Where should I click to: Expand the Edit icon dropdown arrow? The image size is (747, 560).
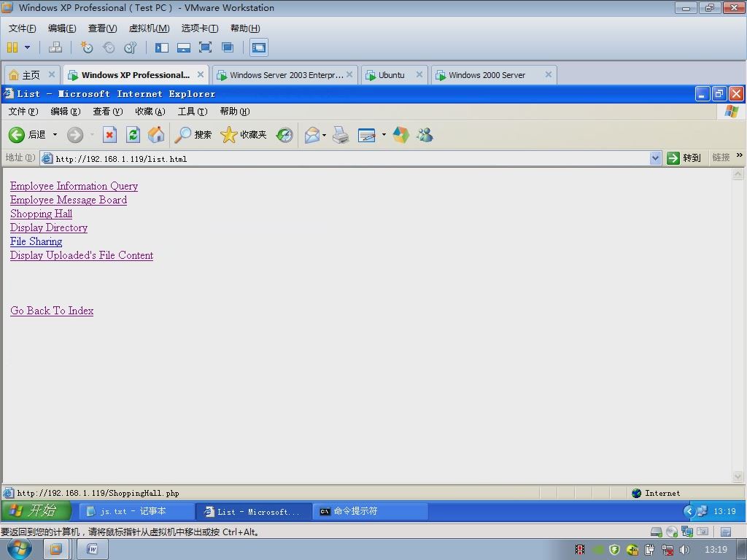click(384, 135)
